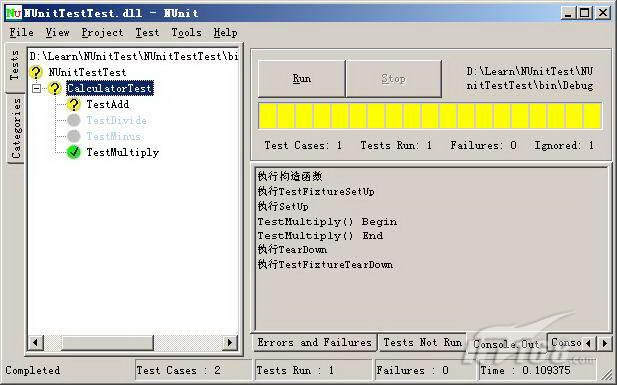This screenshot has height=385, width=617.
Task: Click the console line ending in TestFixtureSetUp
Action: (316, 191)
